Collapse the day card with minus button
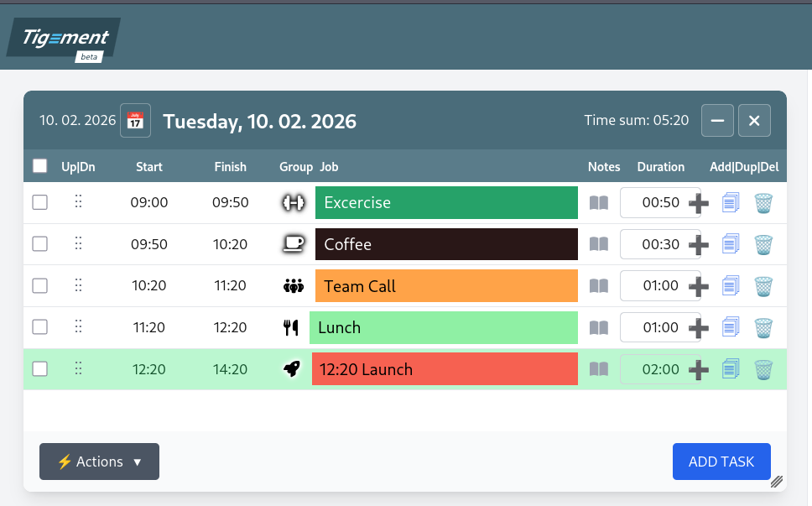 (717, 120)
